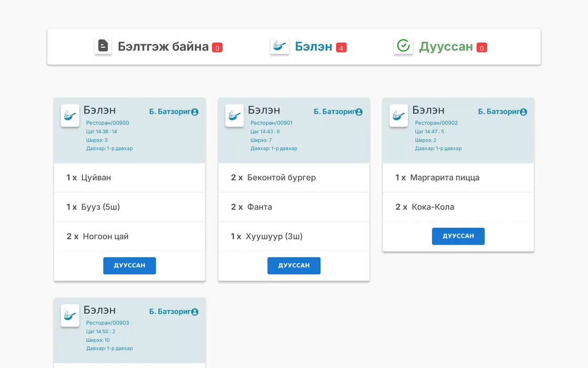588x368 pixels.
Task: Select the 2 x Беконтой бургер row
Action: tap(294, 178)
